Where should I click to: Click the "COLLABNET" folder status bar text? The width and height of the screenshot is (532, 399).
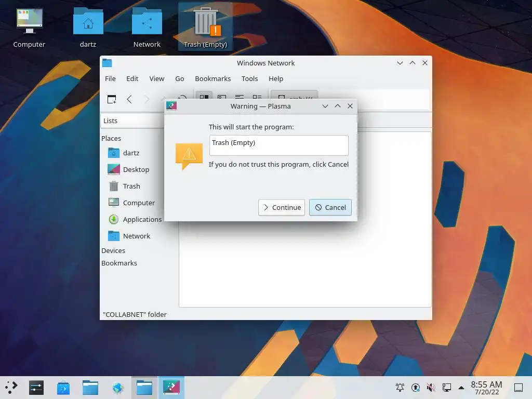tap(135, 314)
